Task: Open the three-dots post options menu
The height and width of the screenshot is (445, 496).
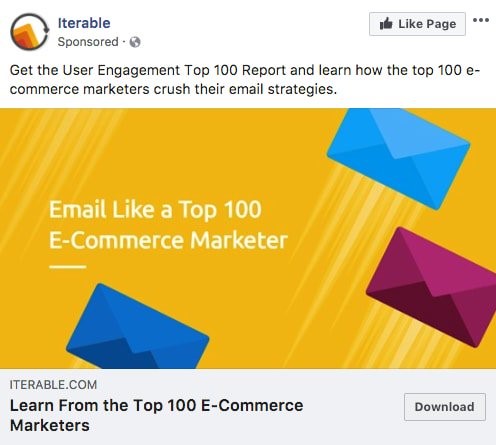Action: click(481, 20)
